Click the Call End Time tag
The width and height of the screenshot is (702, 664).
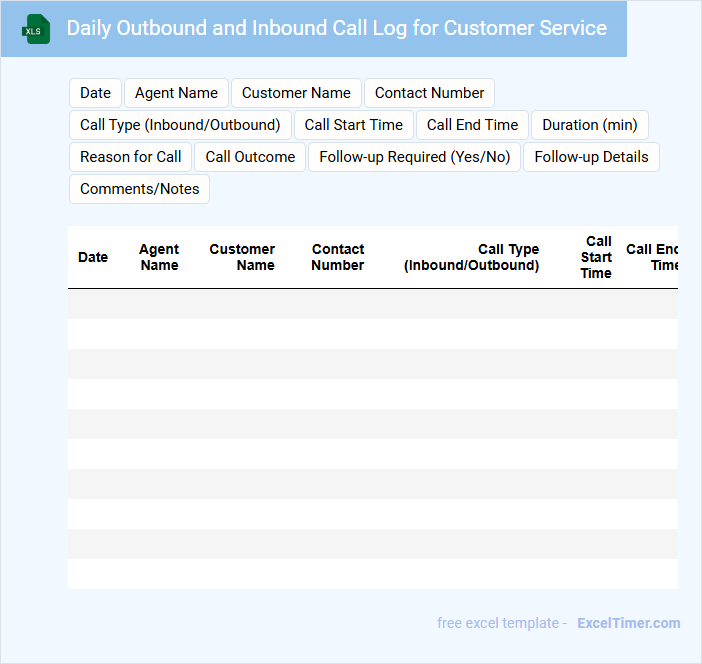472,125
